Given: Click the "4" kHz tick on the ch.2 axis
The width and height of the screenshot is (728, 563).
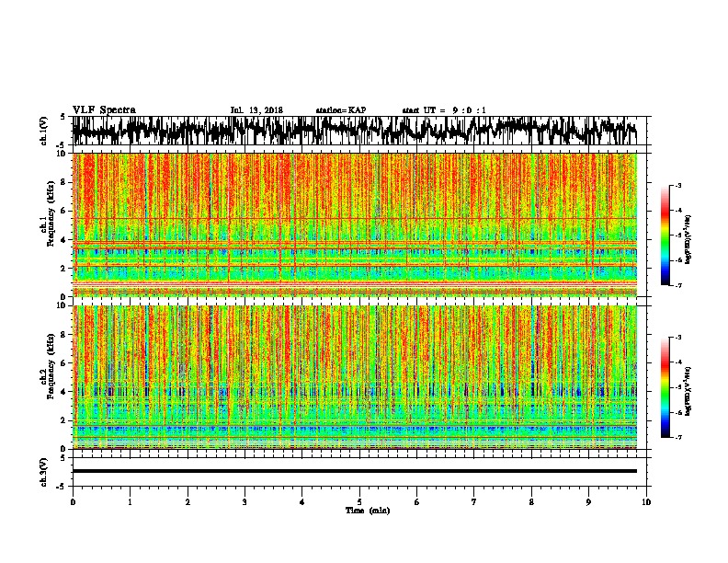Looking at the screenshot, I should 63,392.
